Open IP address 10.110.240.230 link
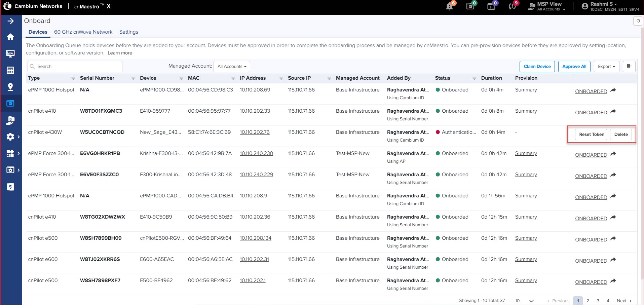The width and height of the screenshot is (644, 305). click(x=256, y=153)
